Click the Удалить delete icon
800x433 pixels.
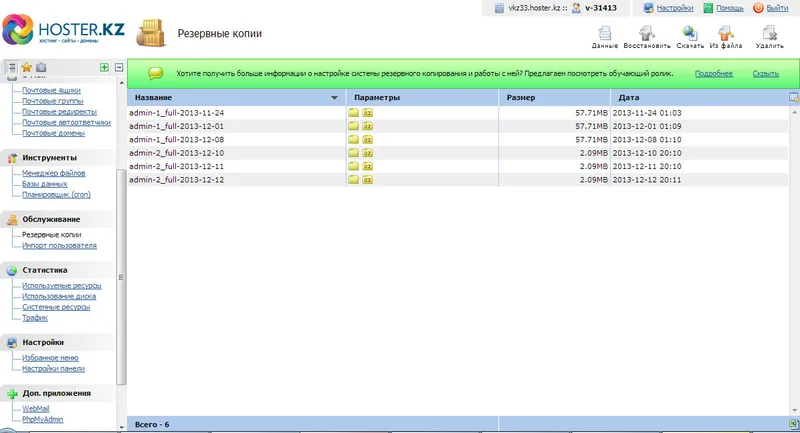769,34
